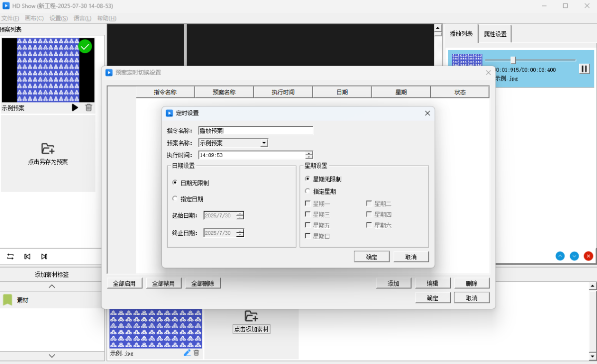597x364 pixels.
Task: Collapse the 素材 tag list with up chevron
Action: coord(52,286)
